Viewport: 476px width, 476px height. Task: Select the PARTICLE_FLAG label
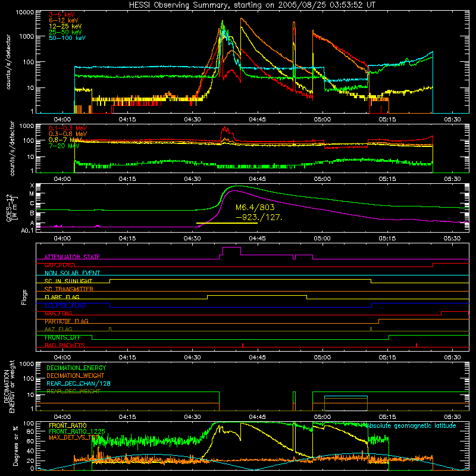click(x=67, y=321)
